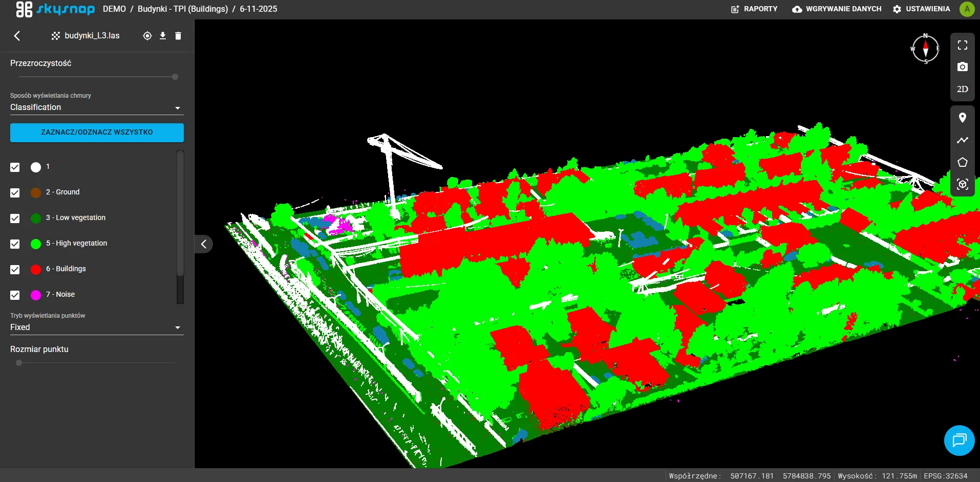Image resolution: width=980 pixels, height=482 pixels.
Task: Select the polygon area tool
Action: tap(962, 162)
